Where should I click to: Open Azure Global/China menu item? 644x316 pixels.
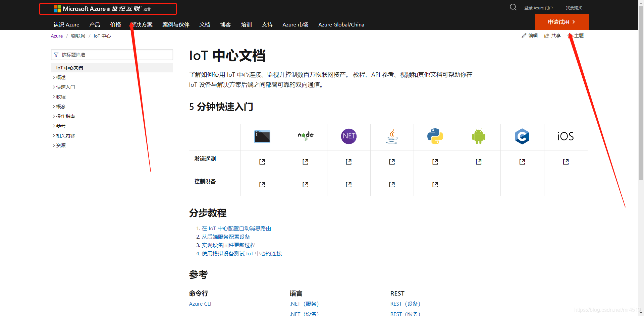pyautogui.click(x=341, y=24)
